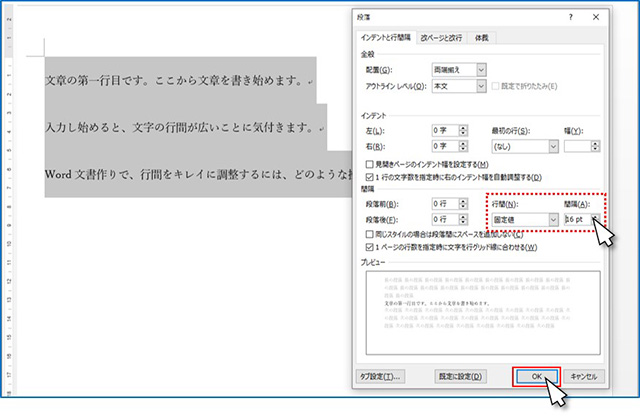The image size is (640, 417).
Task: Toggle 右のインデント幅を自動調整する checkbox
Action: pyautogui.click(x=370, y=177)
